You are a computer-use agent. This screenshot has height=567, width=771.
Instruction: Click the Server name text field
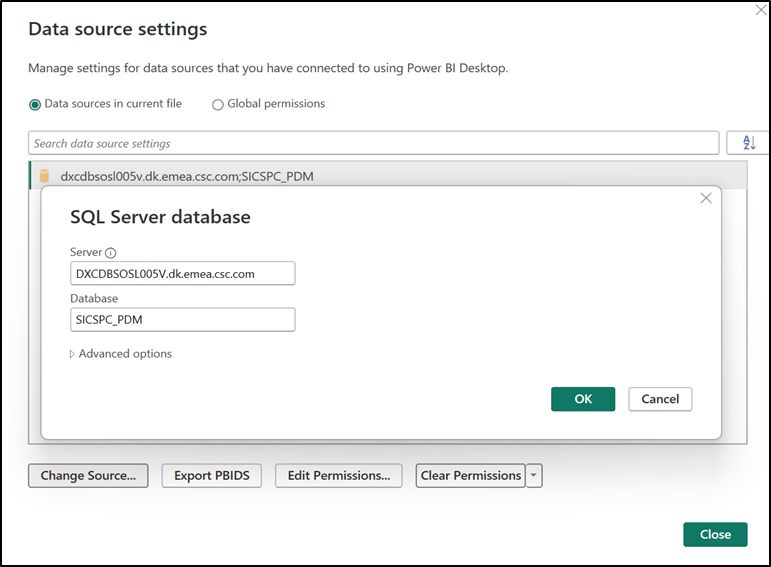(182, 273)
